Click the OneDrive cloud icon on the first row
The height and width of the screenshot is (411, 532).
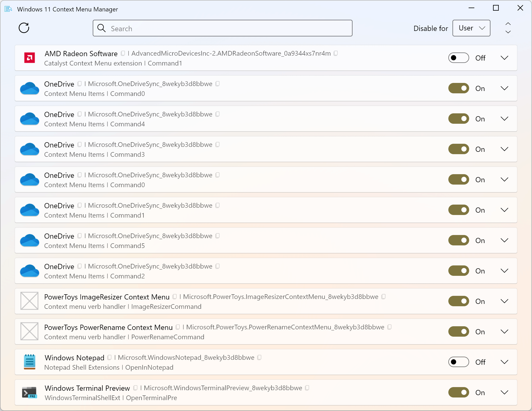tap(29, 88)
